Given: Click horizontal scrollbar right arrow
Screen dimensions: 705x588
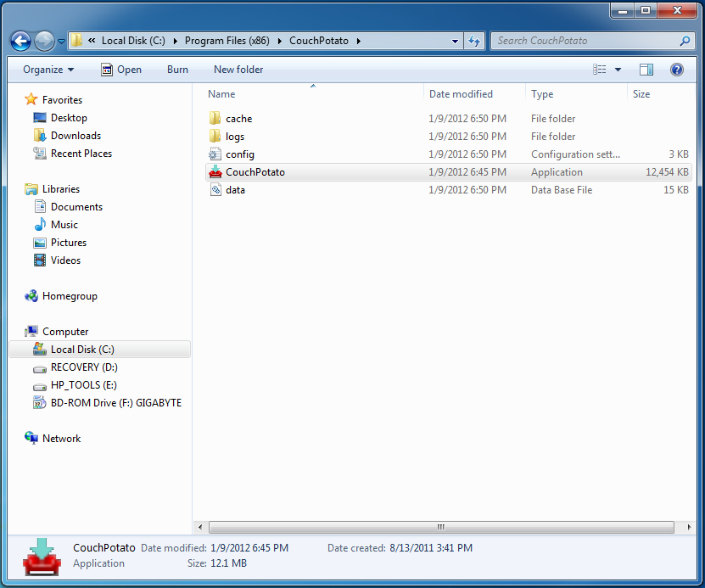Looking at the screenshot, I should [689, 527].
